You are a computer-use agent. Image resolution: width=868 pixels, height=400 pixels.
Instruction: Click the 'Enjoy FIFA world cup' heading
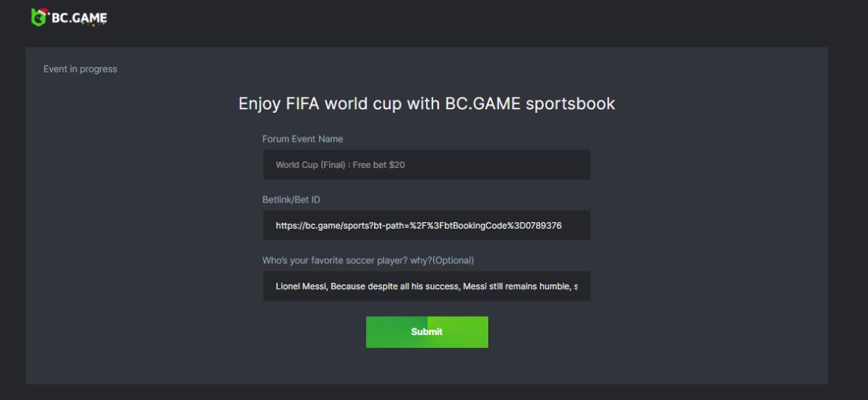click(x=427, y=103)
